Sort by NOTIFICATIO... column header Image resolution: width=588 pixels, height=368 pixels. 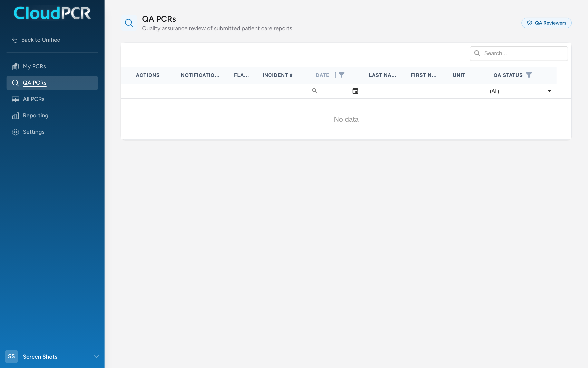coord(200,75)
